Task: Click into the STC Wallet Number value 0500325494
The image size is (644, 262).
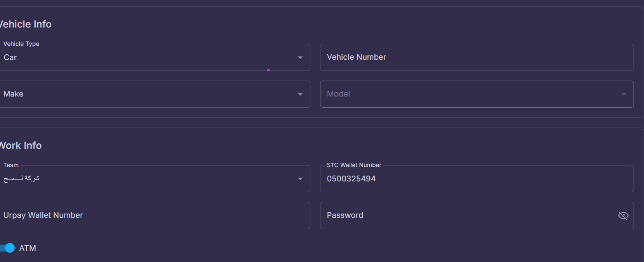Action: (x=351, y=179)
